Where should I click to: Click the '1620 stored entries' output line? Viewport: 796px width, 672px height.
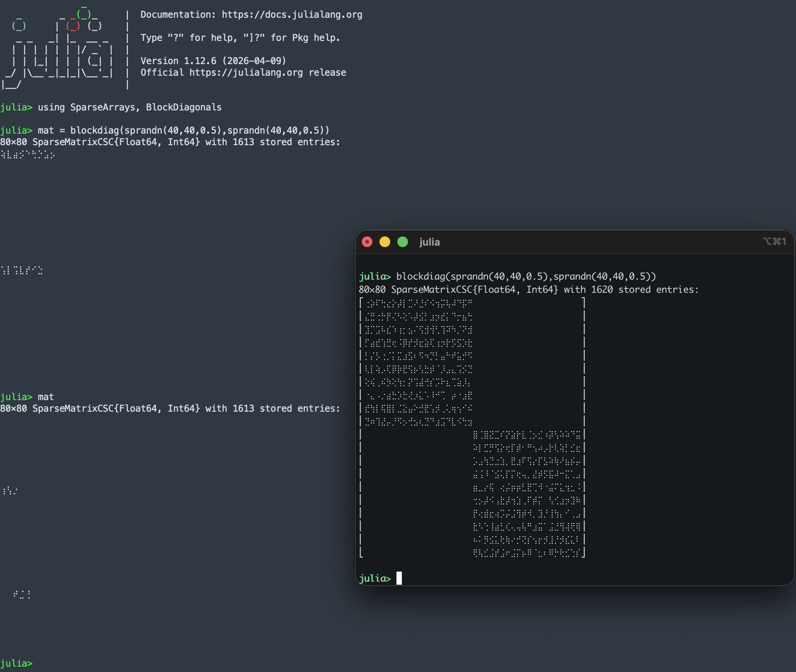[x=529, y=290]
